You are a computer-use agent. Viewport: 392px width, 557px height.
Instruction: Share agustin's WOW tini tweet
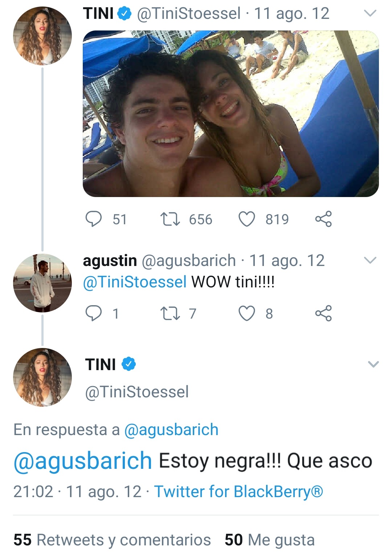(x=323, y=313)
